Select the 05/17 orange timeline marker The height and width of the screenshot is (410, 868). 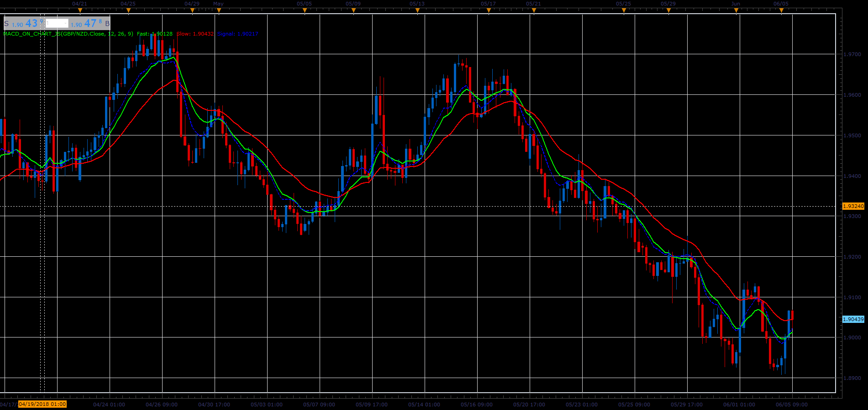[489, 10]
